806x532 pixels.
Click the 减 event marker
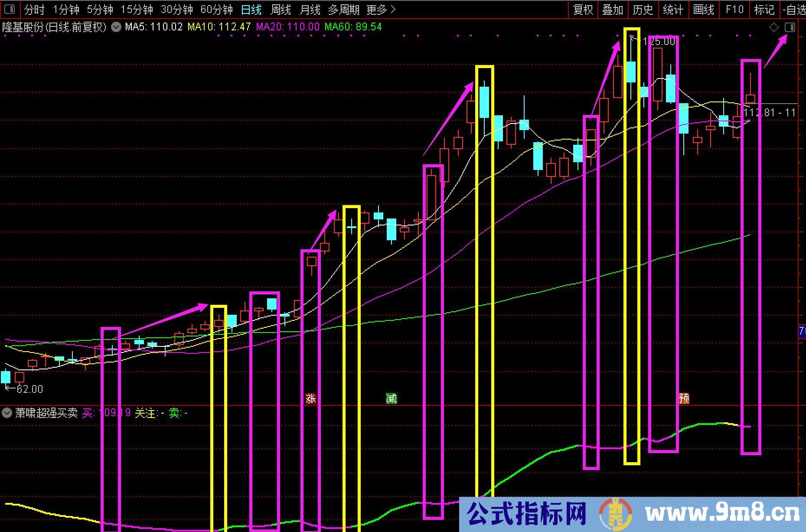click(x=392, y=398)
